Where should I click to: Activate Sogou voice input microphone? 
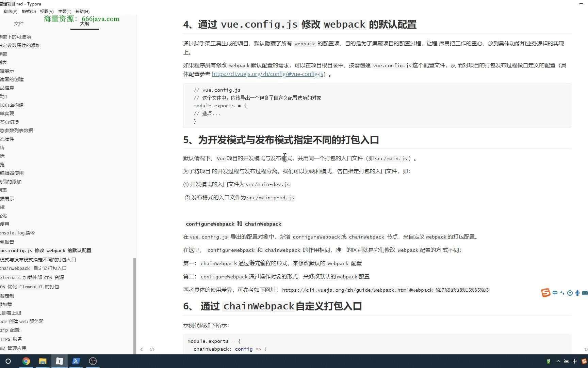tap(577, 293)
